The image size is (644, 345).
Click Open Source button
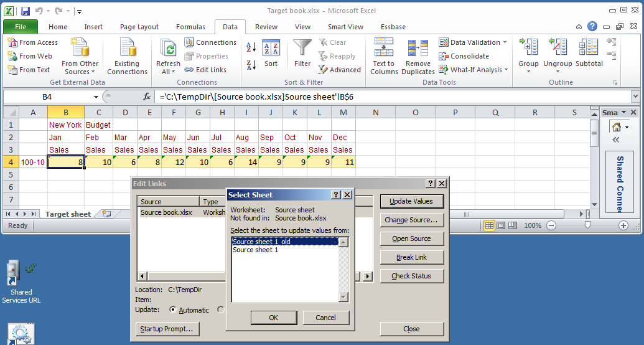tap(411, 239)
